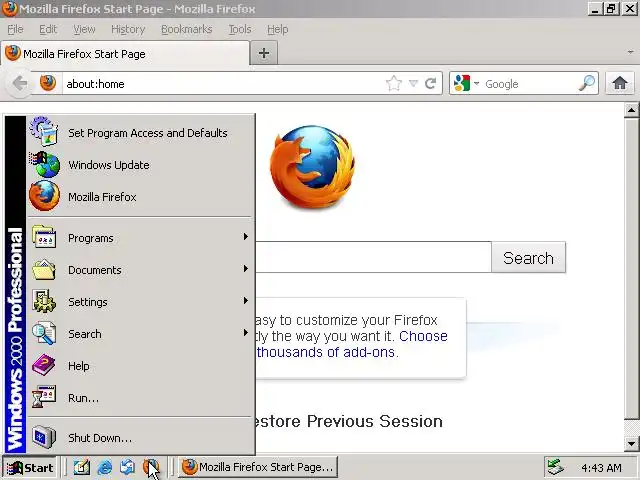This screenshot has height=480, width=640.
Task: Open a new tab with the plus button
Action: 264,53
